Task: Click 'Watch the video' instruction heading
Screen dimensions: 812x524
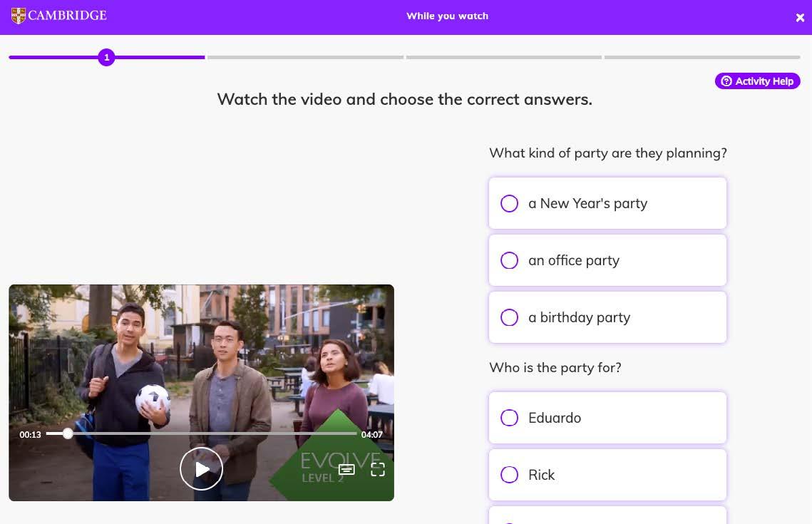Action: [404, 99]
